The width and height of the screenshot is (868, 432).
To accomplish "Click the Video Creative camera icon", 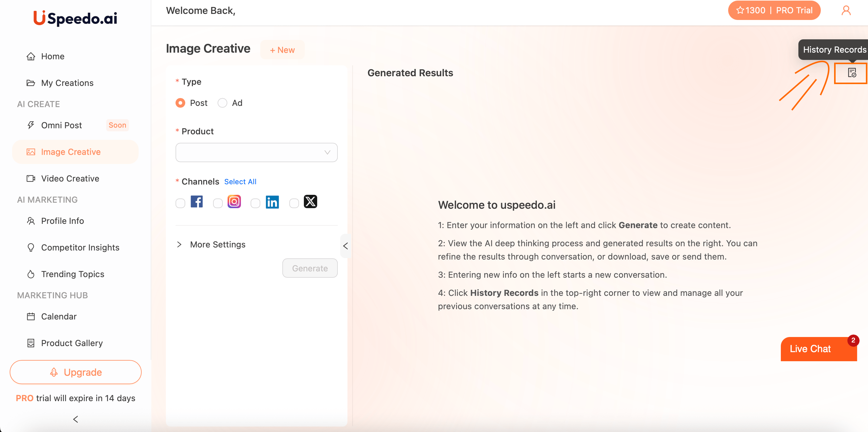I will (31, 178).
